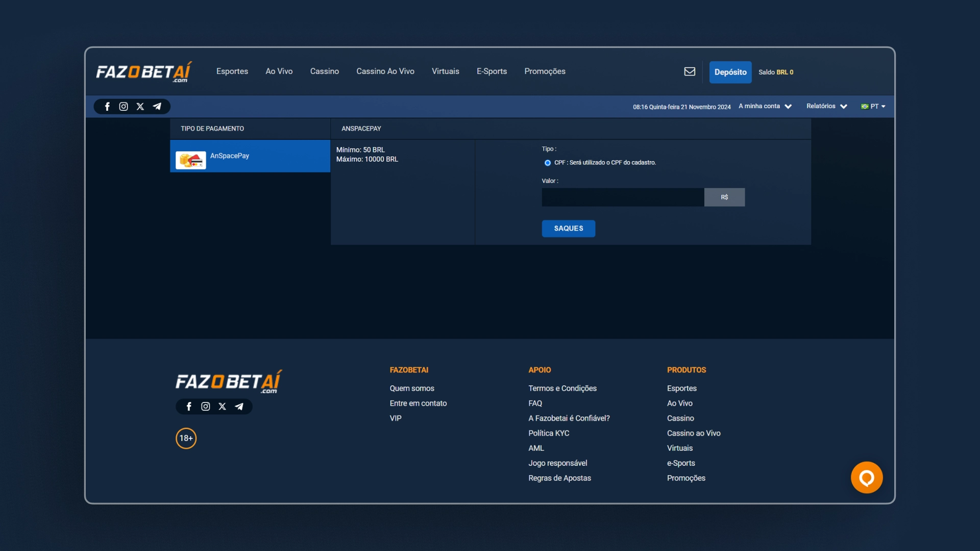980x551 pixels.
Task: Open Política KYC link
Action: tap(549, 433)
